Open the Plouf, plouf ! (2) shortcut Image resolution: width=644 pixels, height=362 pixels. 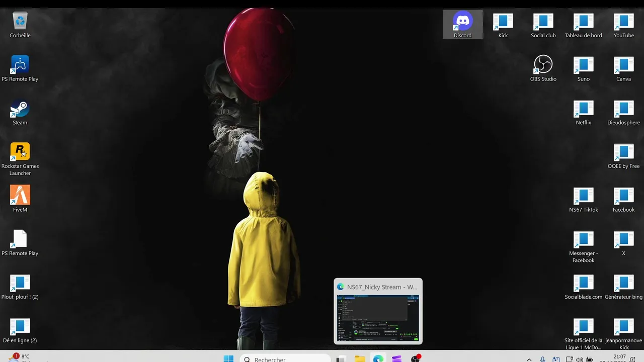[x=20, y=287]
